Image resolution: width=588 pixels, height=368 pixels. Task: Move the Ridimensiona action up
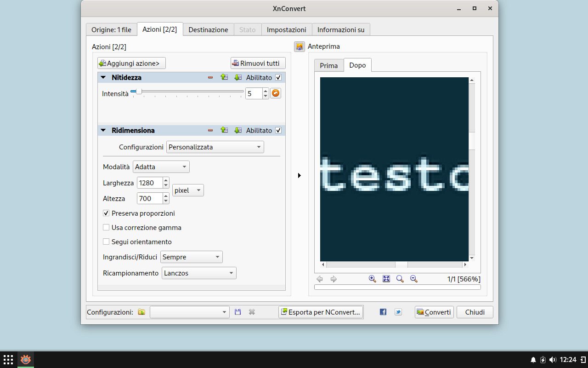pos(224,130)
